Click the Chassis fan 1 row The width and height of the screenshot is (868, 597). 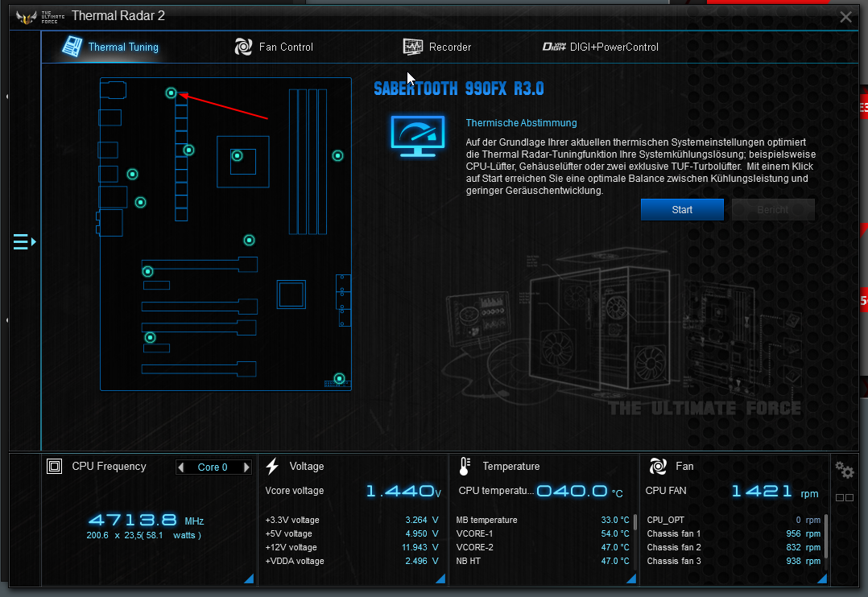coord(734,534)
